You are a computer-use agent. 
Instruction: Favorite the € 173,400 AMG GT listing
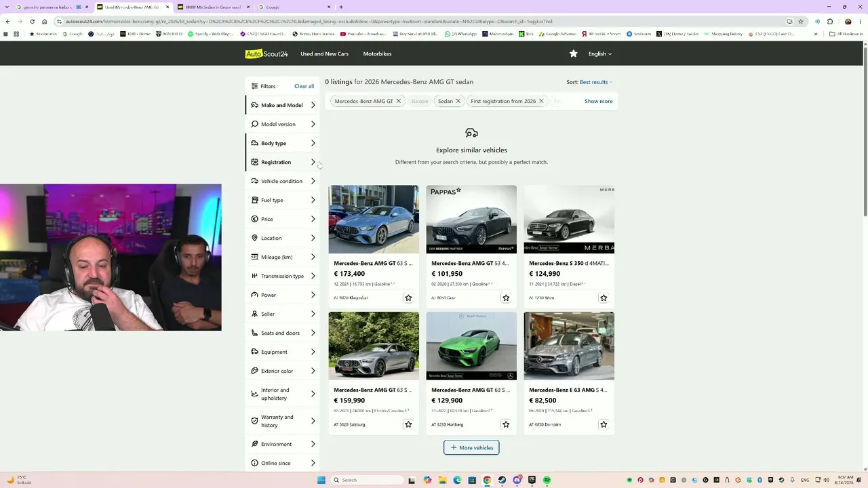pyautogui.click(x=408, y=298)
